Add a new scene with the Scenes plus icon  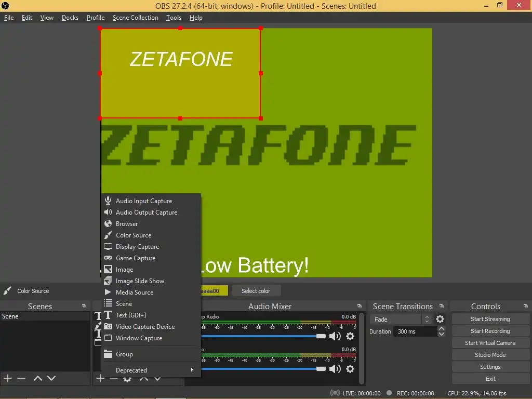(8, 378)
